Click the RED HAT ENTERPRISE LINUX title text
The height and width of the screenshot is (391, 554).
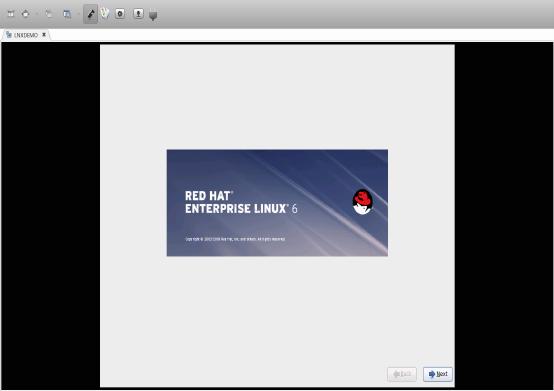point(241,202)
